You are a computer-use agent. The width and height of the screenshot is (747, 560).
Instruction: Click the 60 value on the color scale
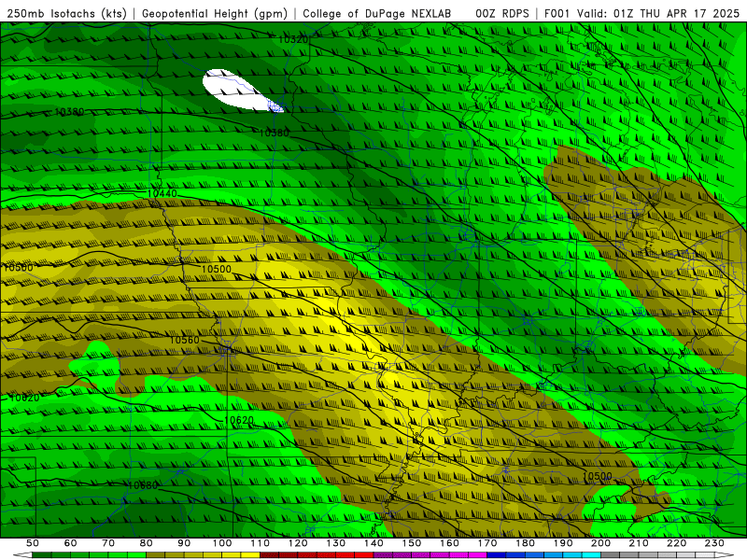click(x=70, y=543)
